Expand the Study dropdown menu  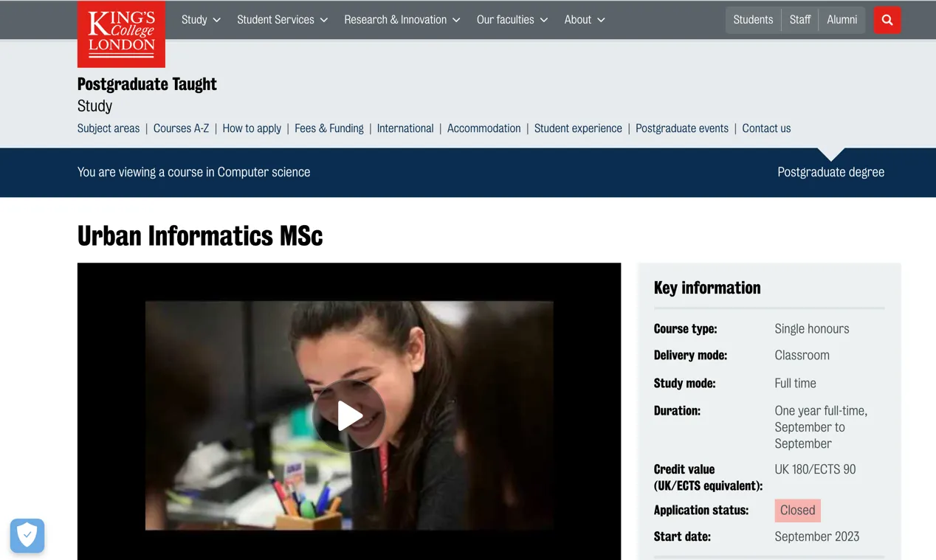(x=201, y=20)
